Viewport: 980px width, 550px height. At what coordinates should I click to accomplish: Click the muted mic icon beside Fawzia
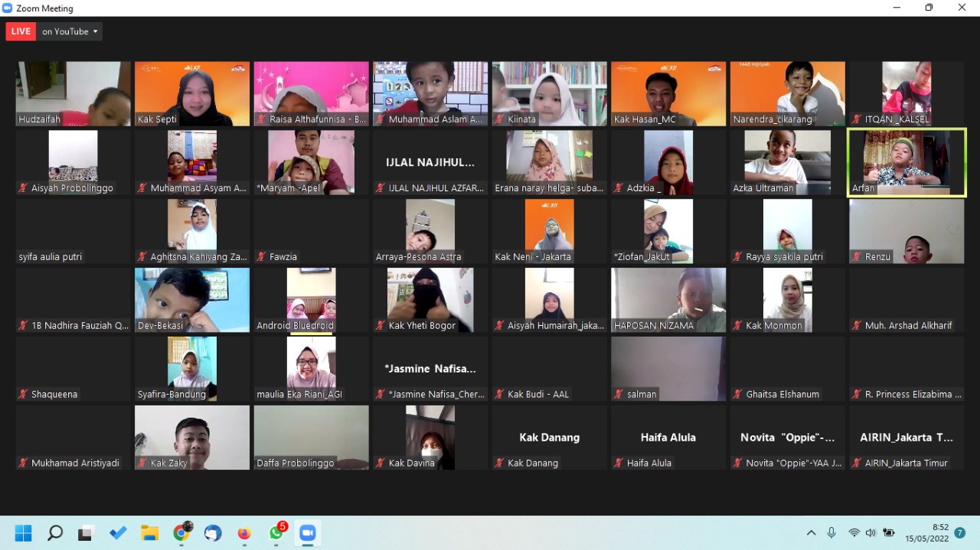tap(260, 257)
